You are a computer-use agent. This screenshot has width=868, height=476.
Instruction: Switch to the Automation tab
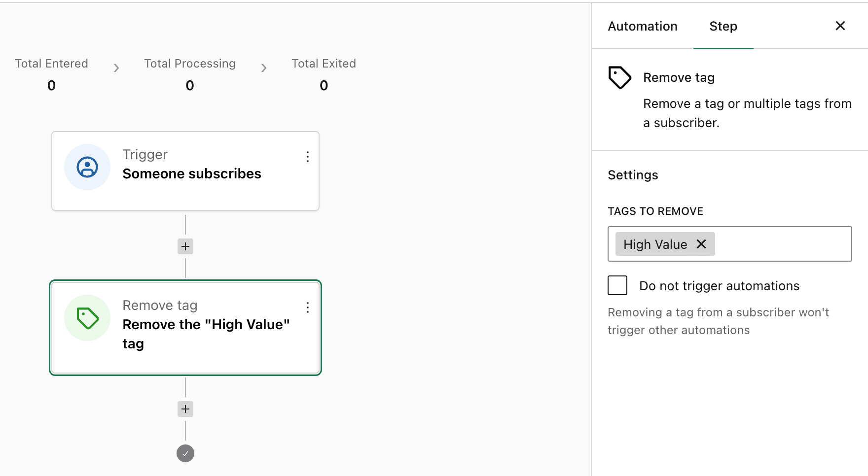(x=642, y=26)
